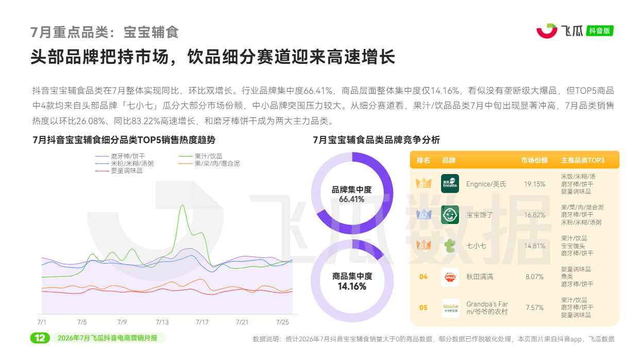
Task: Click the Engnice/英氏 brand logo
Action: click(x=450, y=184)
